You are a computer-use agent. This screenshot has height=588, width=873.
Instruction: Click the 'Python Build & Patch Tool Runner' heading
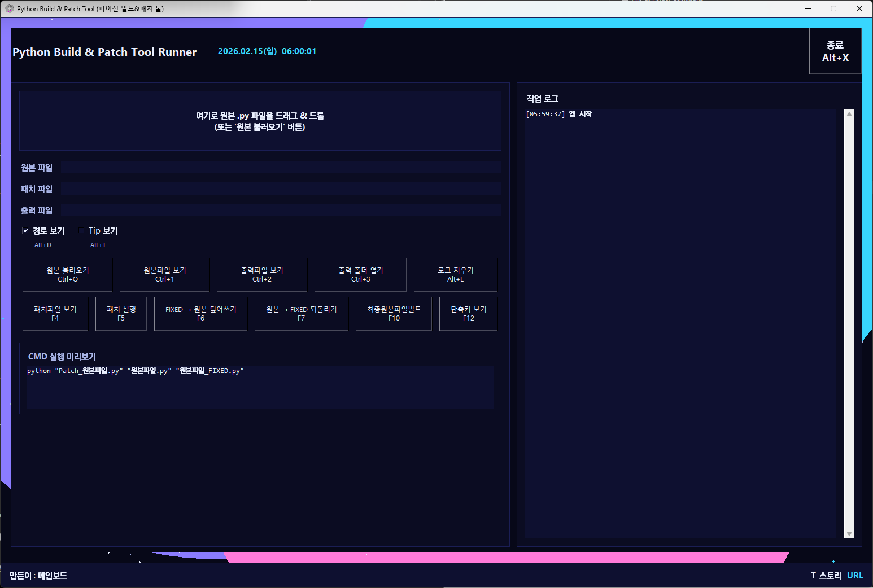104,52
